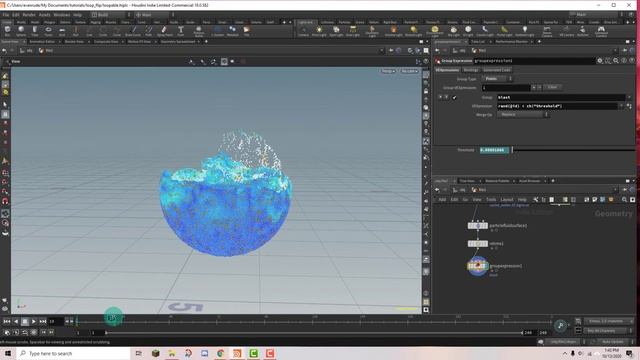Open the Build desktop dropdown
The height and width of the screenshot is (360, 640).
[x=111, y=15]
